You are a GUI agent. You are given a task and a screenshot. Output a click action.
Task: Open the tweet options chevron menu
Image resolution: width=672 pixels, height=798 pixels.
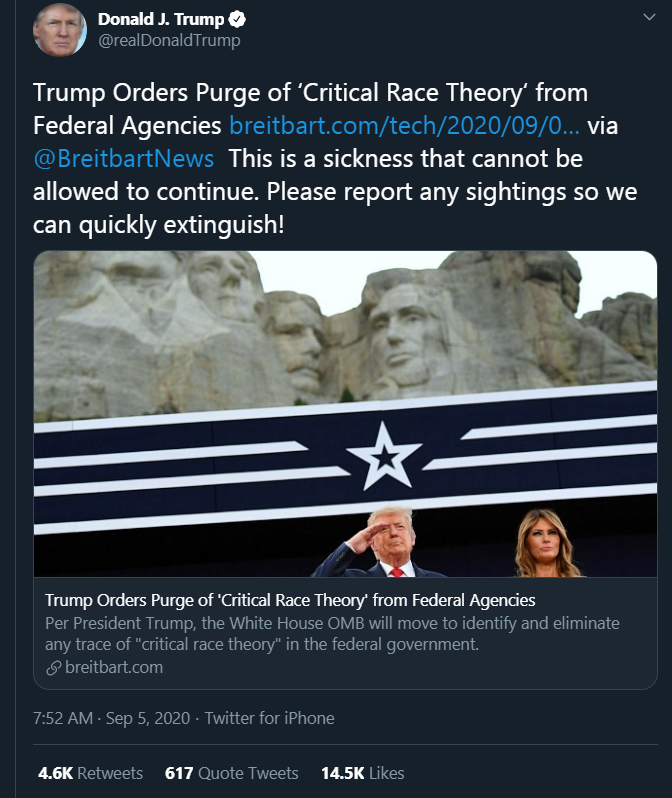[649, 17]
